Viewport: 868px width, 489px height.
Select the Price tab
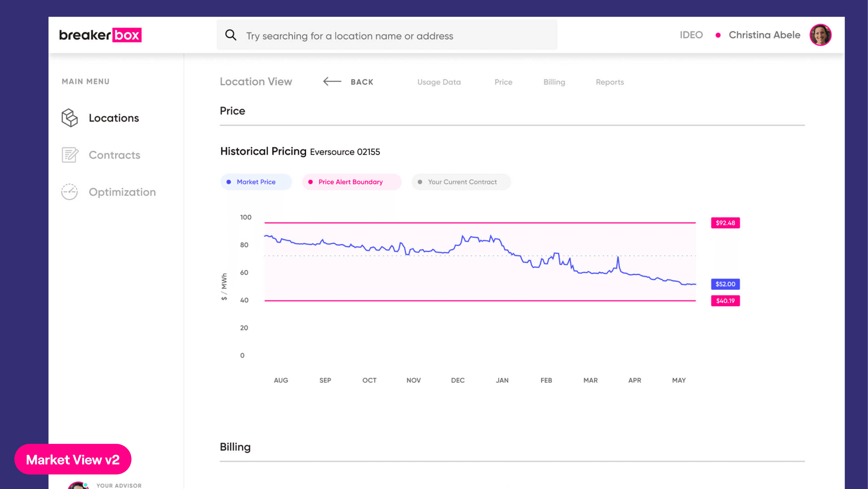click(x=503, y=82)
